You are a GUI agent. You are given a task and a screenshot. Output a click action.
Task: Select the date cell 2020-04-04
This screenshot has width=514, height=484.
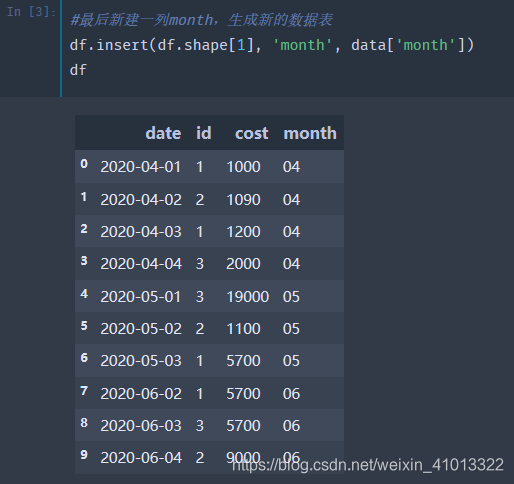141,264
